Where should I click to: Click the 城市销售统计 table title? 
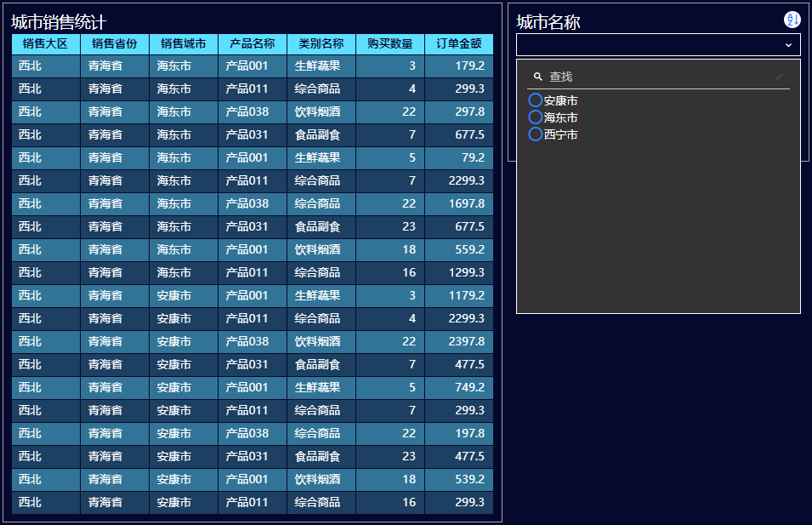tap(59, 23)
